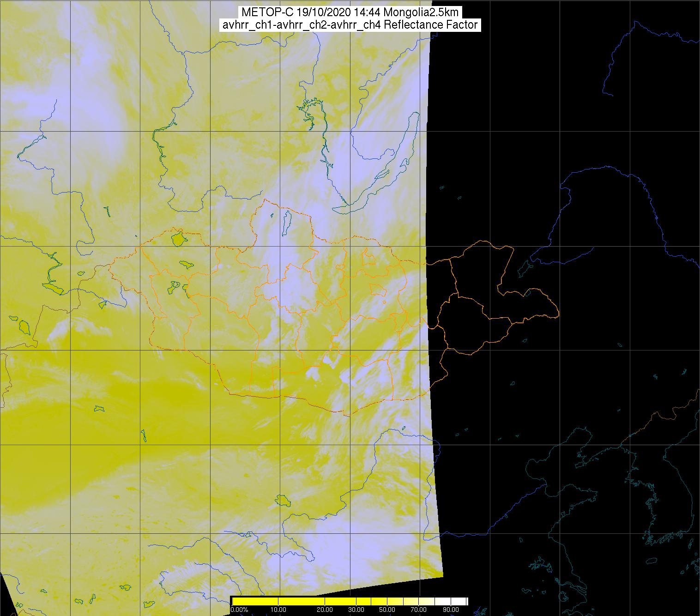
Task: Click the 0.00% label on the color scale
Action: click(x=239, y=610)
